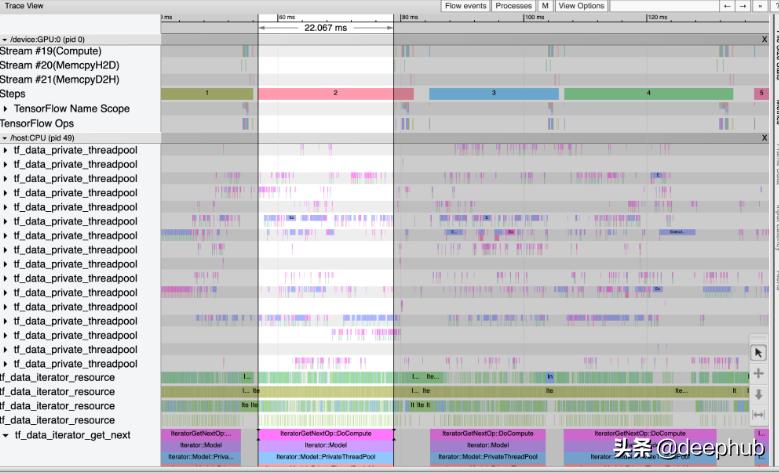Go to next search result with right arrow
The height and width of the screenshot is (473, 779).
[743, 6]
